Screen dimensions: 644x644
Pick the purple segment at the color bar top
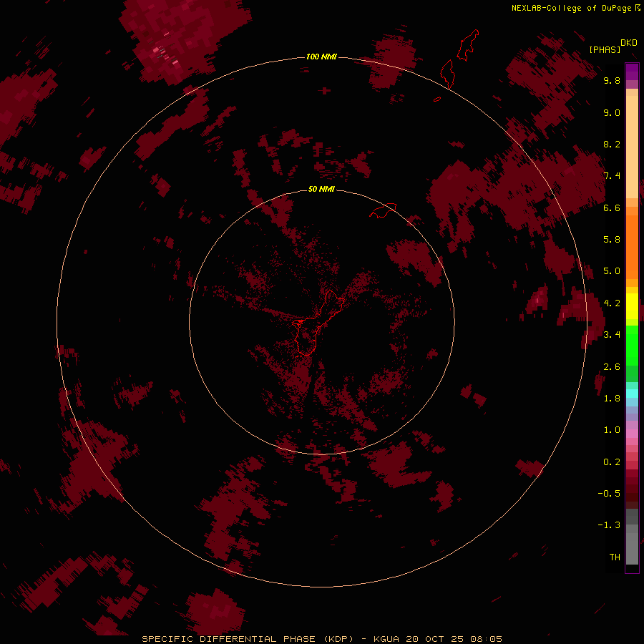coord(632,72)
